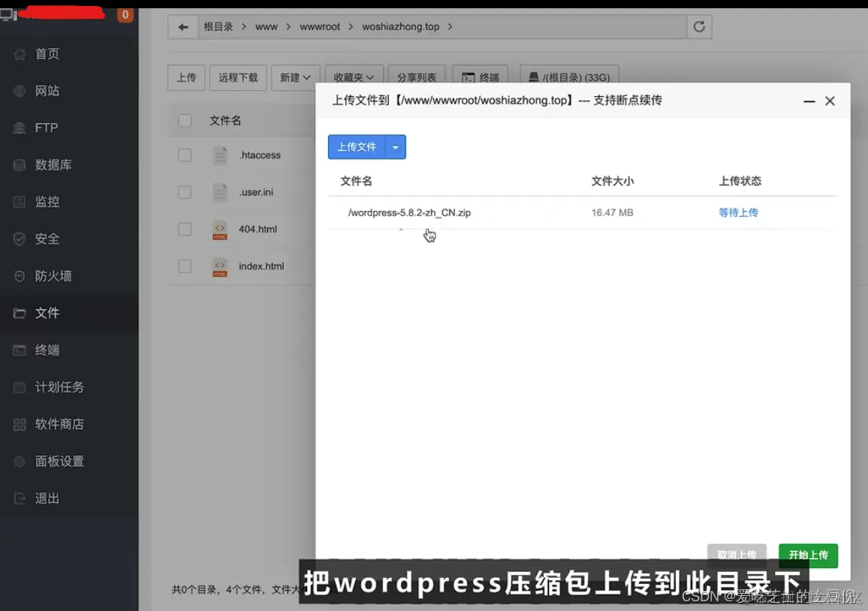Click the chevron after woshiazhong.top
Image resolution: width=868 pixels, height=611 pixels.
[x=450, y=26]
